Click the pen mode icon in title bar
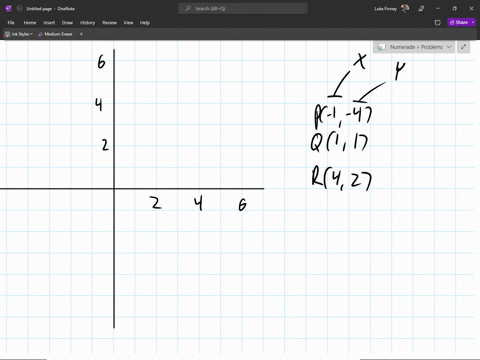480x360 pixels. tap(421, 9)
